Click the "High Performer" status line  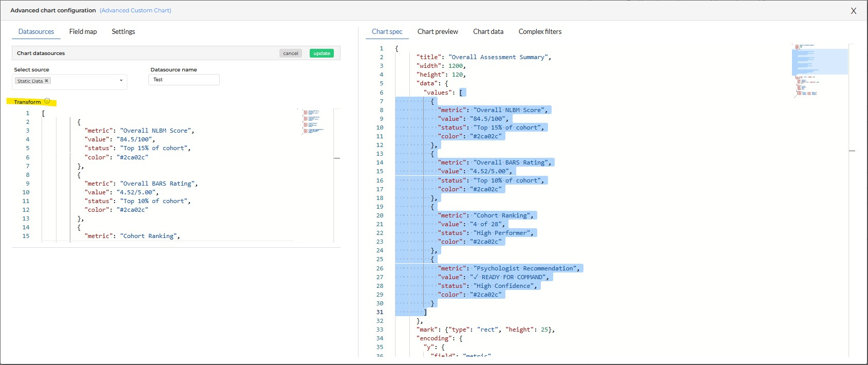[486, 233]
